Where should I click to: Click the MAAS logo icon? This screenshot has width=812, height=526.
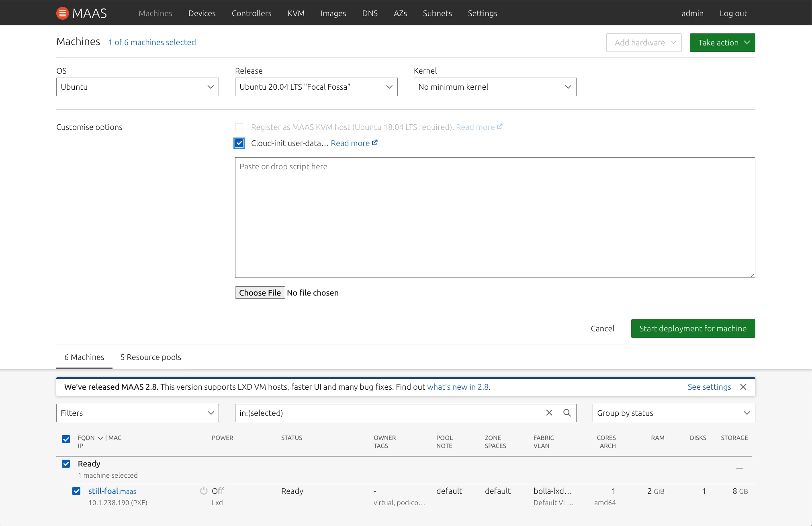tap(62, 13)
